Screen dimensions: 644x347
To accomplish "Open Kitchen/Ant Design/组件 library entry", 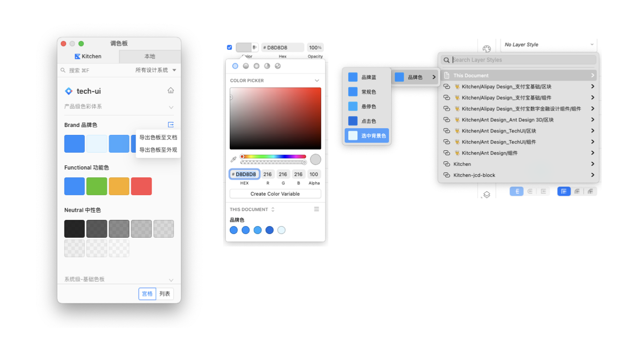I will tap(518, 153).
